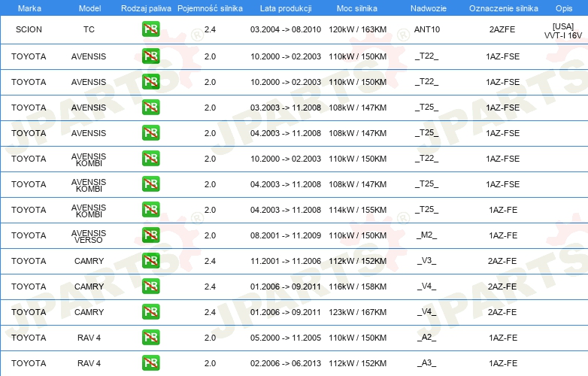
Task: Select the 03.2003 -> 11.2008 production years
Action: tap(286, 108)
